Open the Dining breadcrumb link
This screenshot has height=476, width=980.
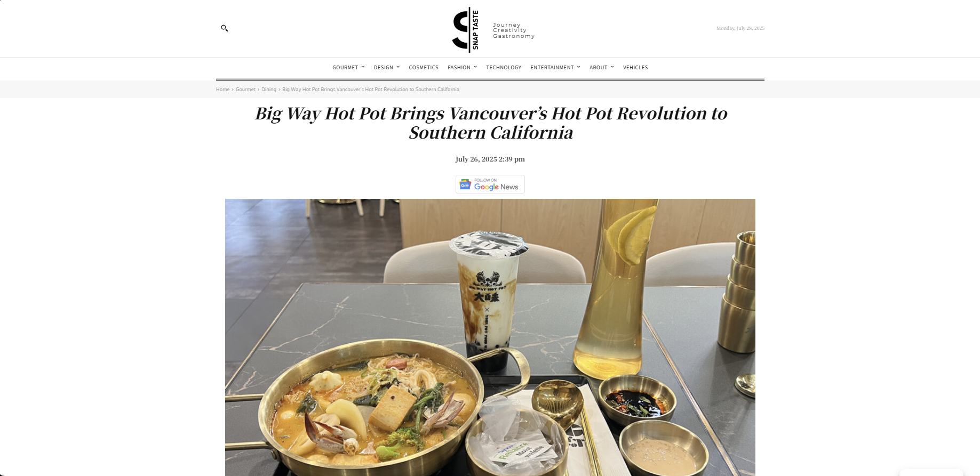[x=269, y=90]
